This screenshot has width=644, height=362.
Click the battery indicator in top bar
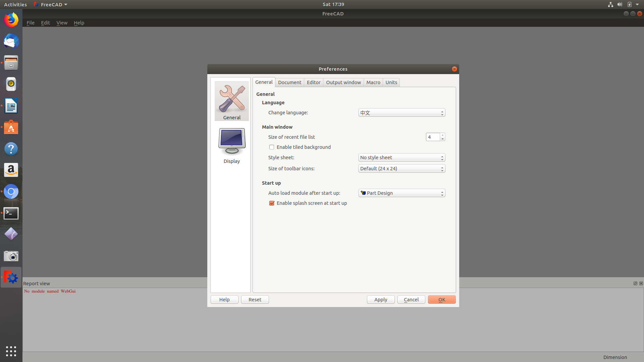pos(630,4)
